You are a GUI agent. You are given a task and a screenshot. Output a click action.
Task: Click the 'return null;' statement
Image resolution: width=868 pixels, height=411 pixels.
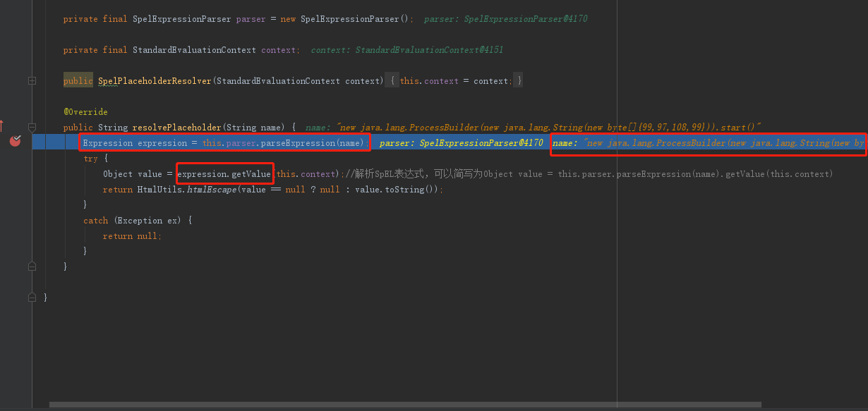pos(132,236)
